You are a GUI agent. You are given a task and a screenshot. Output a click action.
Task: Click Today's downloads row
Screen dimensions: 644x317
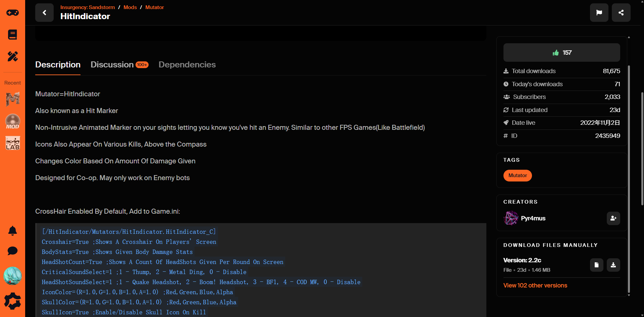[561, 84]
